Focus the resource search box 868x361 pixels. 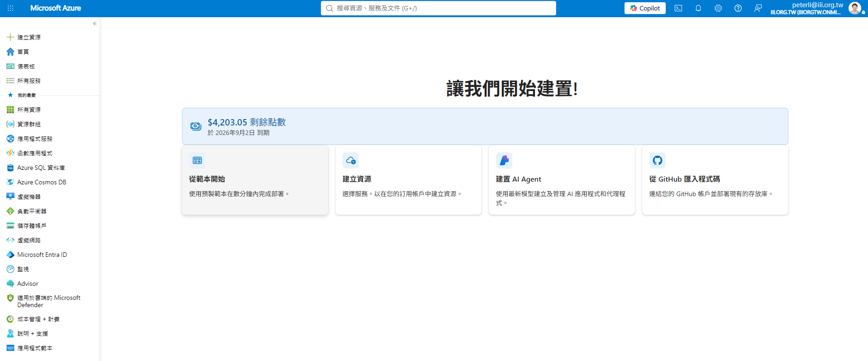pyautogui.click(x=438, y=8)
